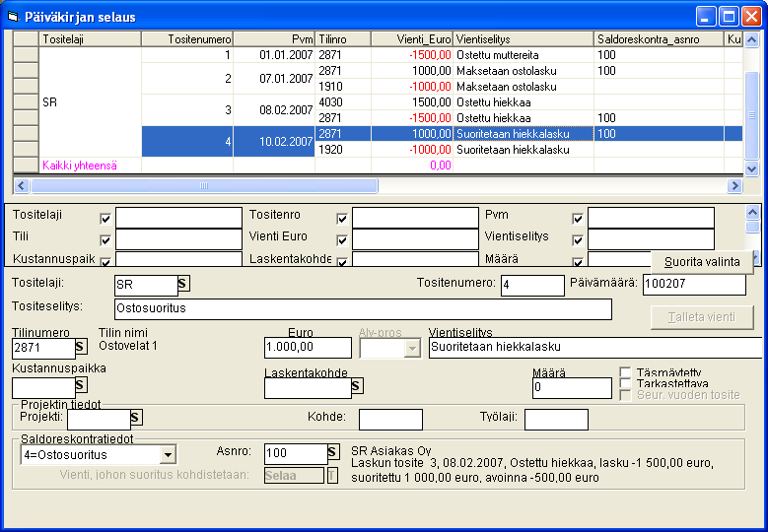Click into the Tositelaji filter input
Screen dimensions: 768x532
coord(178,218)
